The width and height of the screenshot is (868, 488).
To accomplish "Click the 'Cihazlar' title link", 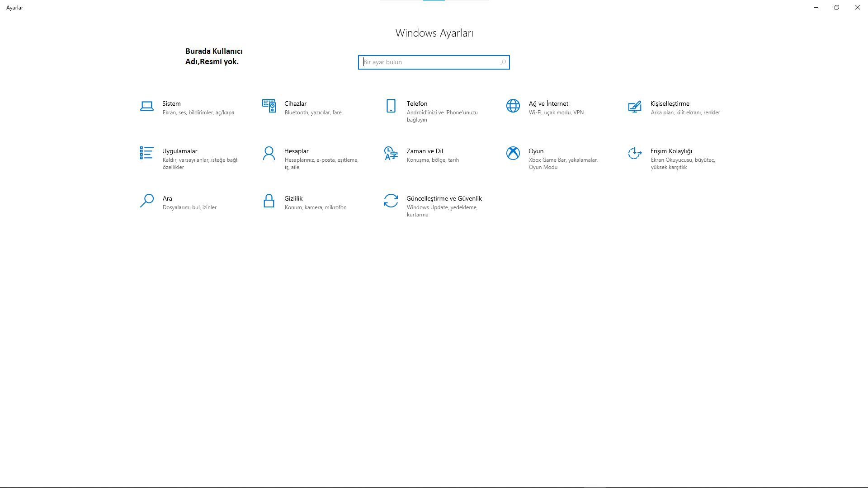I will 295,103.
